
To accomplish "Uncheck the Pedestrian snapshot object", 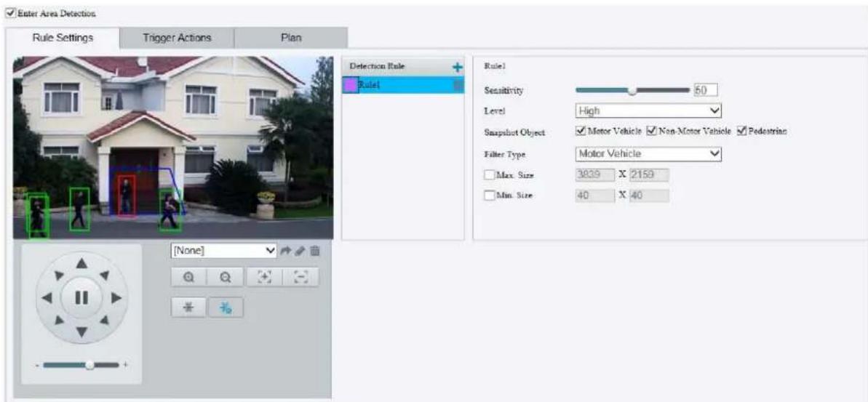I will pos(742,131).
